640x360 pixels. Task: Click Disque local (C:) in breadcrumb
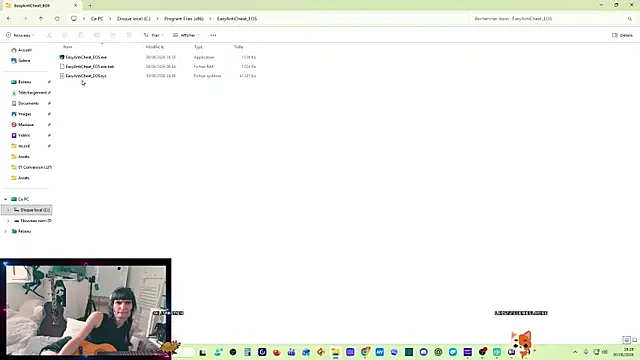[133, 18]
